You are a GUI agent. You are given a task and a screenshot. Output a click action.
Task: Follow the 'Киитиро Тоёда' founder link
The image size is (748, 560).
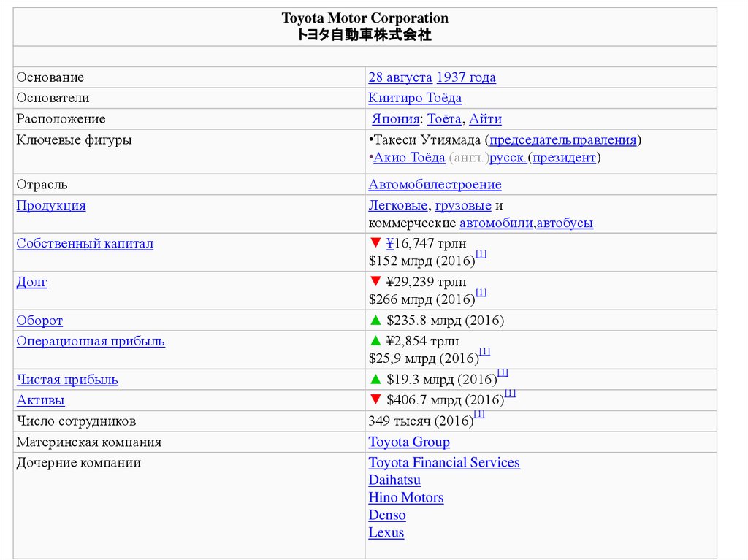(414, 98)
